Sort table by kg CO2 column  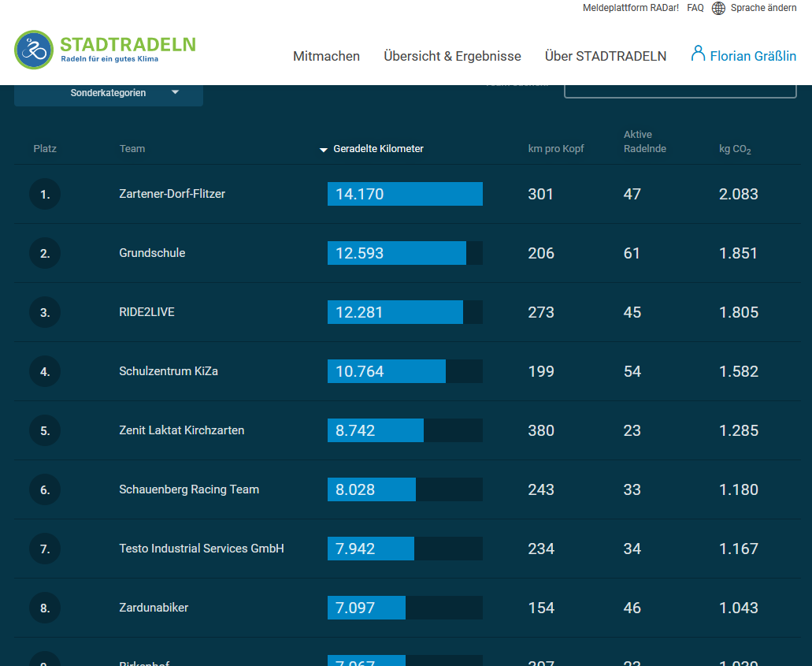click(x=735, y=149)
